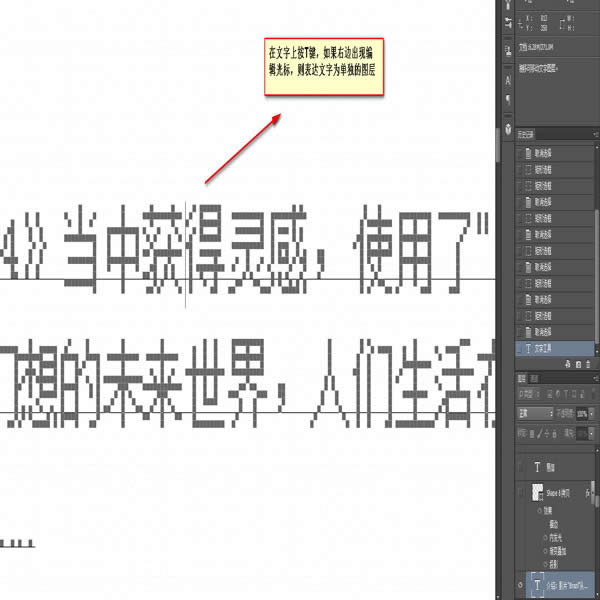Lock all layer attributes icon
Image resolution: width=600 pixels, height=600 pixels.
click(554, 434)
